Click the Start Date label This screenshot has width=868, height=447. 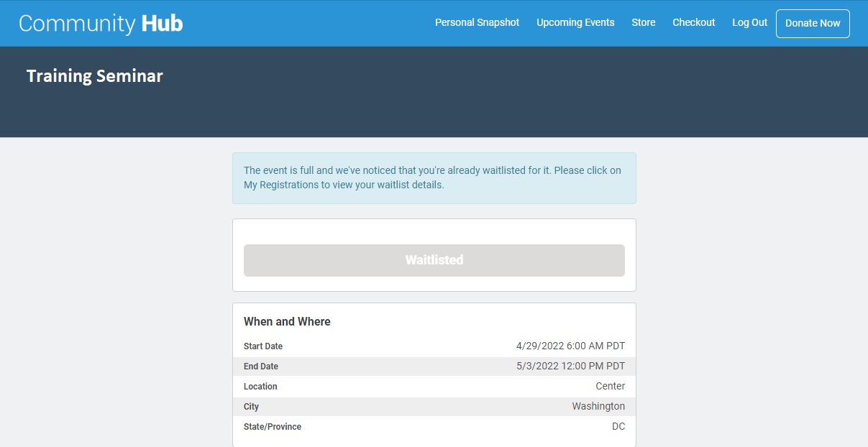pos(263,346)
